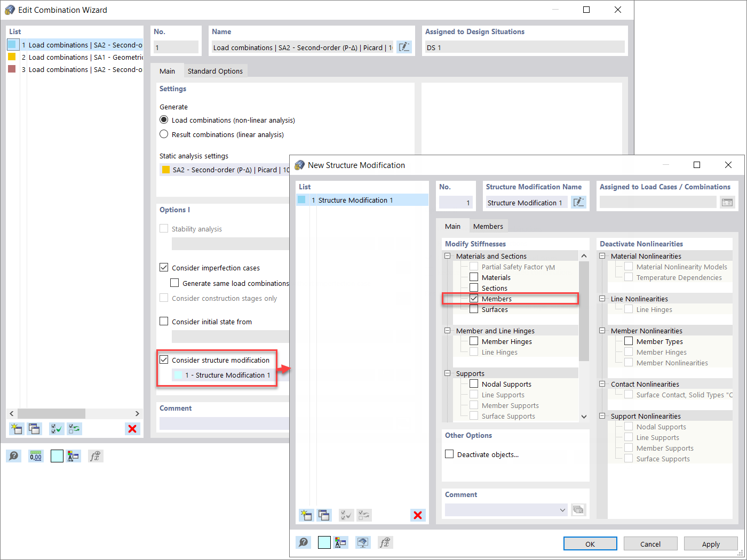Viewport: 747px width, 560px height.
Task: Copy structure modification via duplicate icon
Action: [x=324, y=515]
